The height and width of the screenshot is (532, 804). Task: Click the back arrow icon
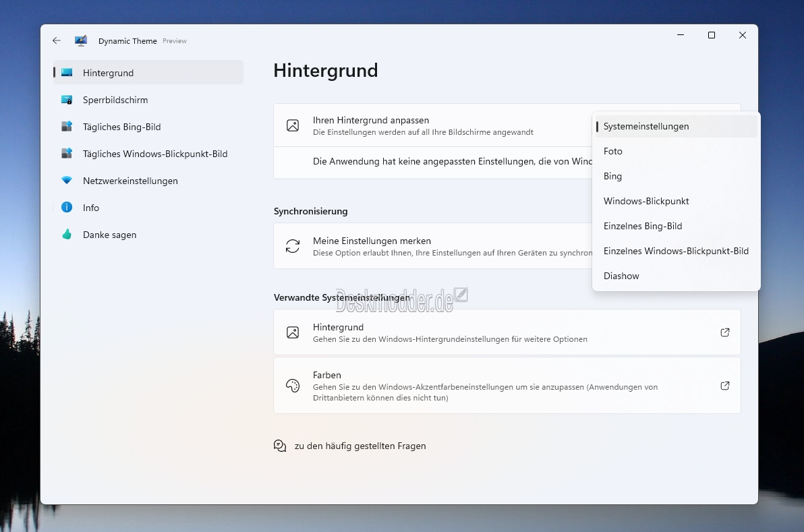(x=57, y=40)
